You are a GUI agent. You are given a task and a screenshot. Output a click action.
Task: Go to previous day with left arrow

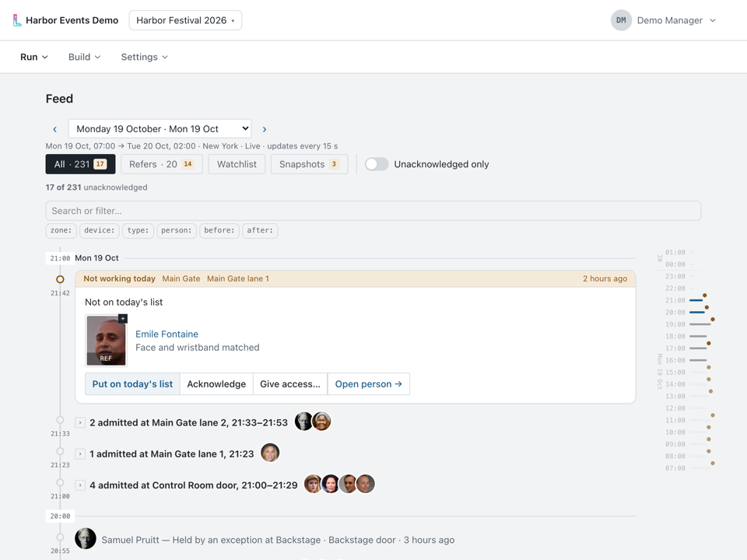pos(54,129)
